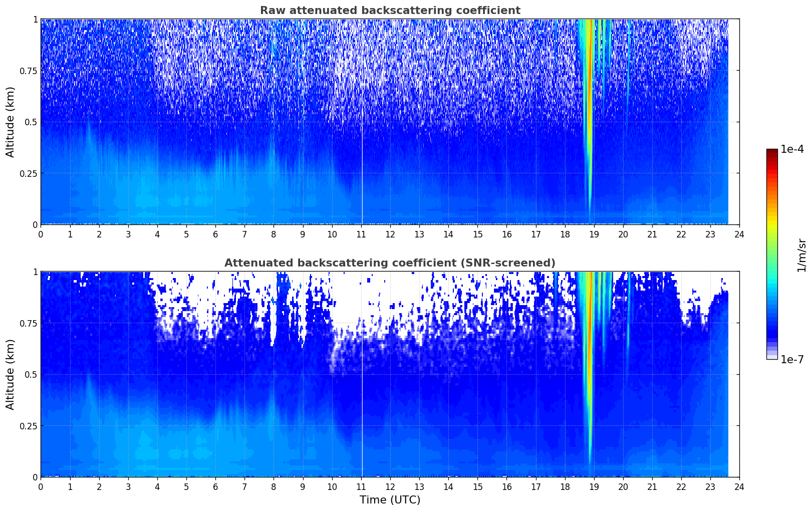Click hour 6 tick label under the bottom plot
The width and height of the screenshot is (812, 511).
point(215,487)
